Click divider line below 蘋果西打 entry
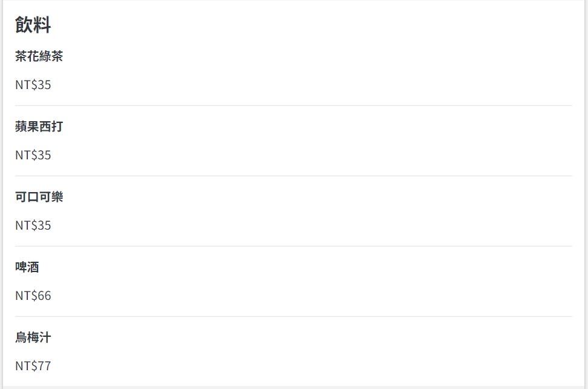This screenshot has width=588, height=389. pos(294,176)
